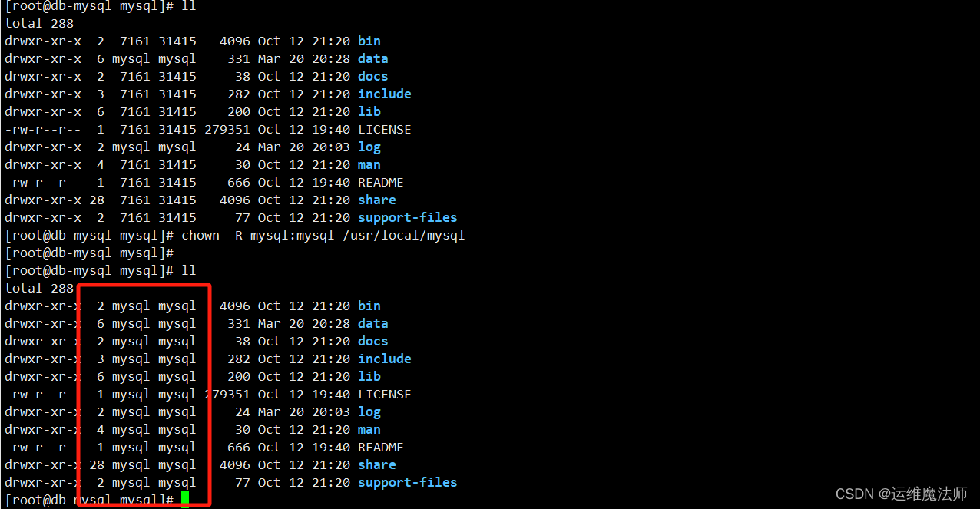
Task: Click the 279351 file size in the first listing
Action: (227, 129)
